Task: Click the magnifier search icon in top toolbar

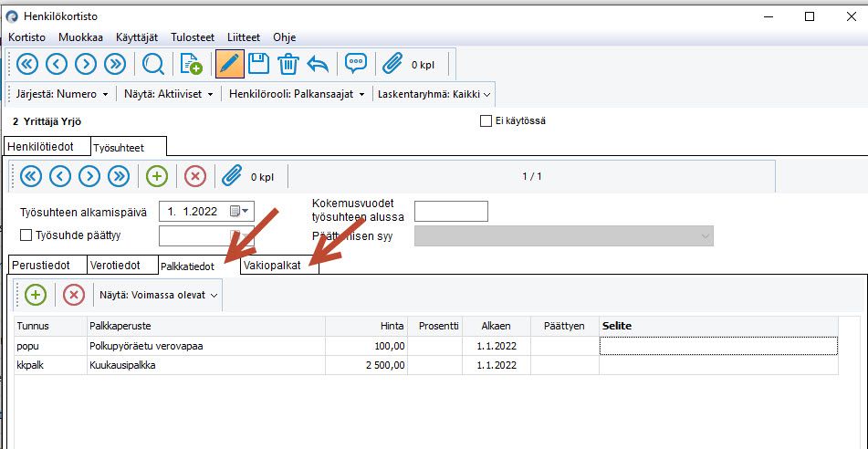Action: (152, 64)
